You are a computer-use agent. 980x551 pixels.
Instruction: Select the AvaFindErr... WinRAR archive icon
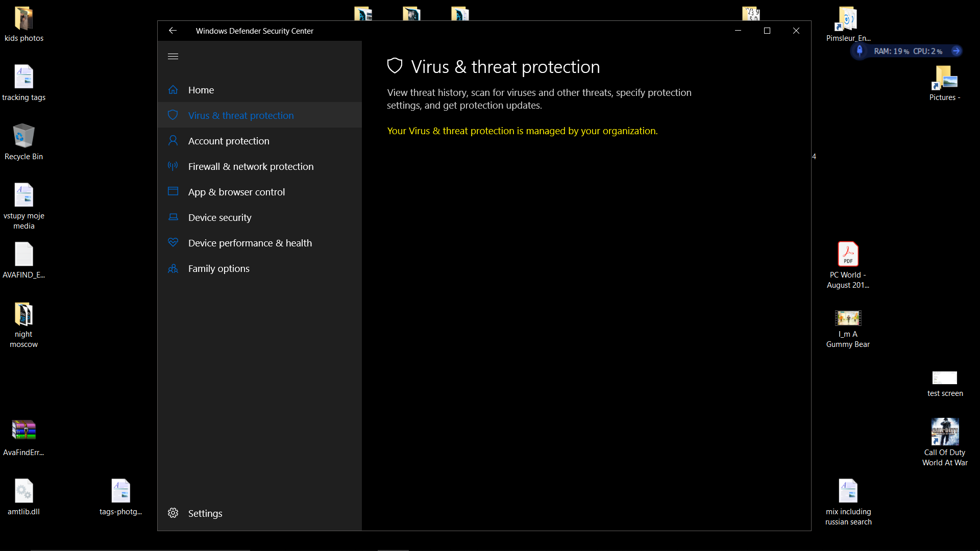[23, 438]
